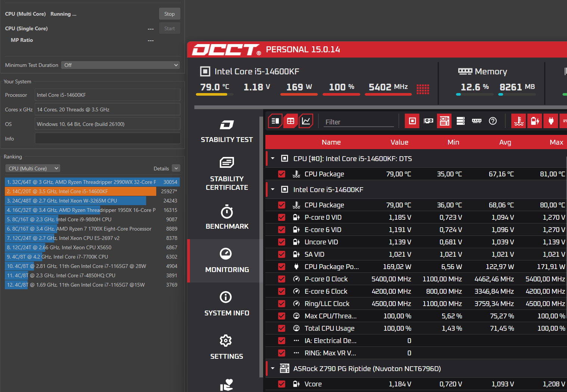Toggle the power plug sensor filter
567x392 pixels.
click(x=551, y=121)
